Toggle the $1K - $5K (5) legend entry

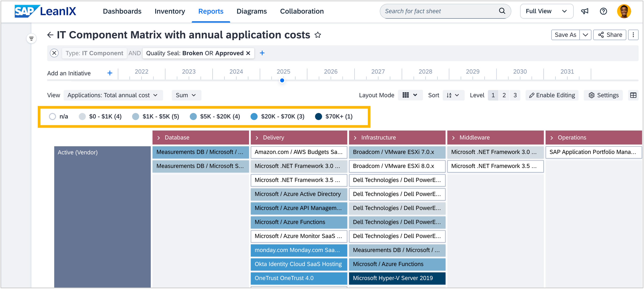155,117
